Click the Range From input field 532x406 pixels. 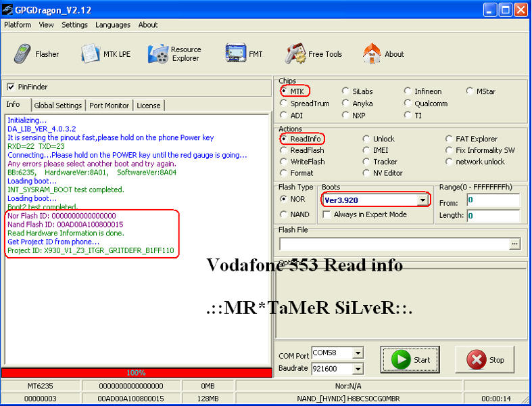(493, 200)
